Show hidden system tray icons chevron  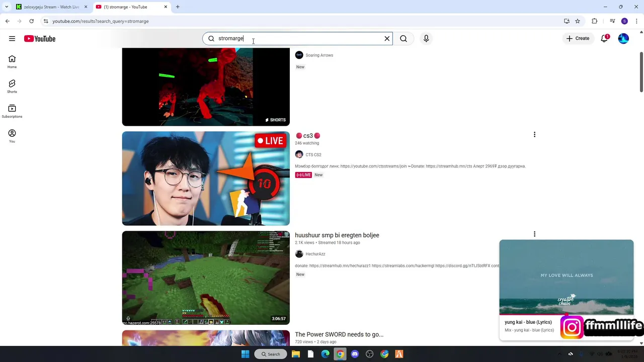(x=559, y=354)
